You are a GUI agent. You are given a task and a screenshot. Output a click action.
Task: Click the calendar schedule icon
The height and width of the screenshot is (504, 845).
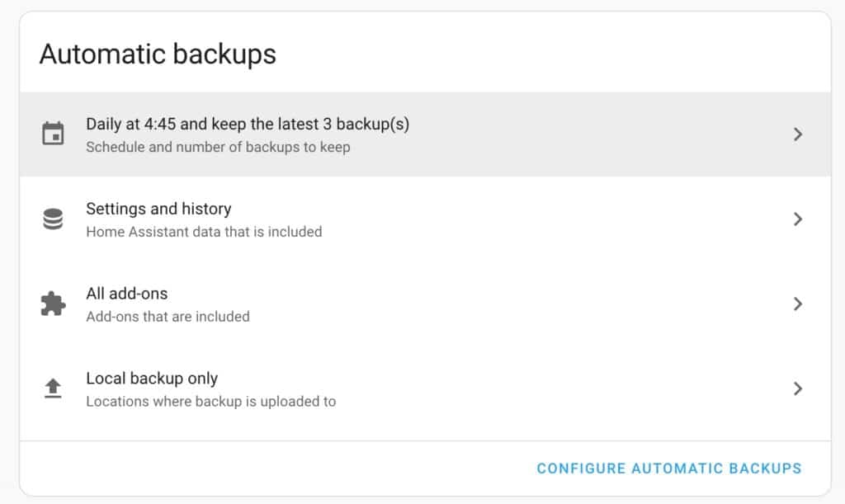(54, 134)
